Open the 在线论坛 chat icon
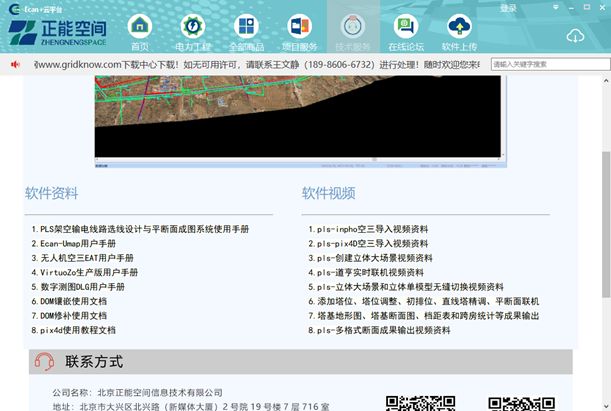 pos(406,26)
